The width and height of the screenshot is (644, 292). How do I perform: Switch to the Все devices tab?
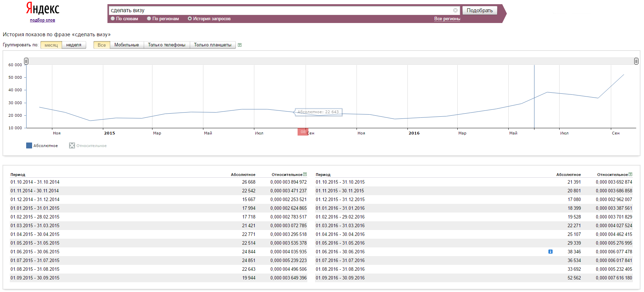[102, 45]
